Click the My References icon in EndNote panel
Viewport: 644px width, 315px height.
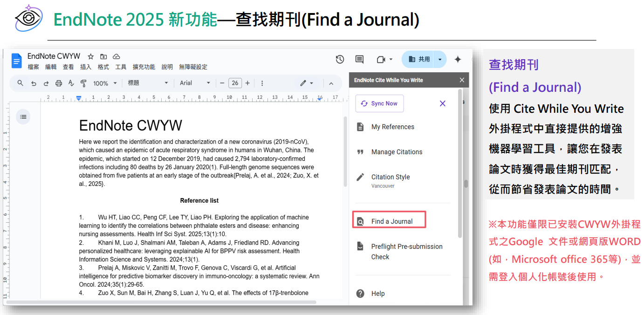click(360, 126)
